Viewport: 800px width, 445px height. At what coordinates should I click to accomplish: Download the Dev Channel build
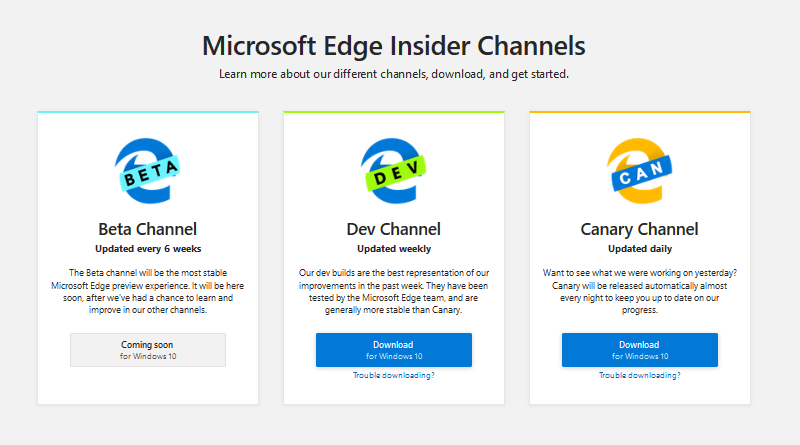tap(394, 350)
